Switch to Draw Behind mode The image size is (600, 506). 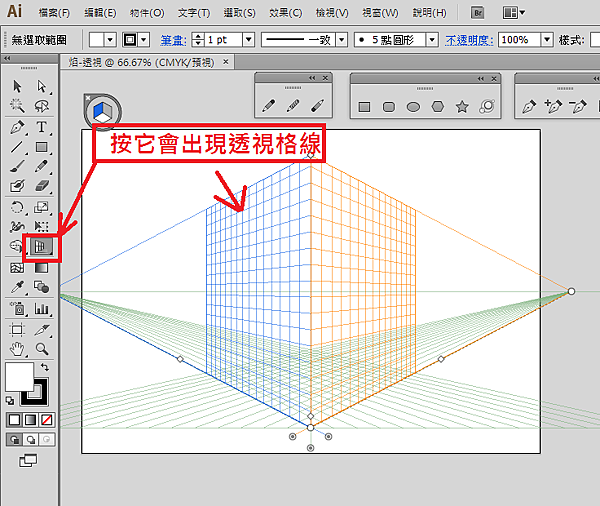coord(31,440)
